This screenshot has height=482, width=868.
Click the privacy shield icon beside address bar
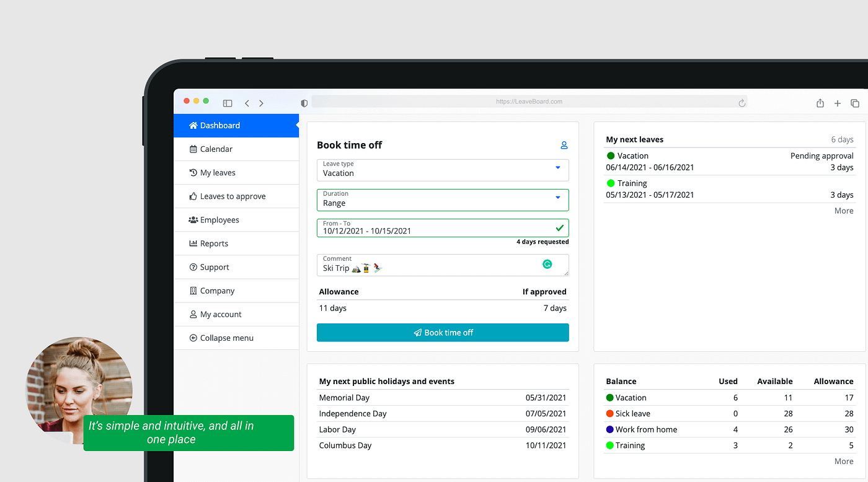point(304,103)
